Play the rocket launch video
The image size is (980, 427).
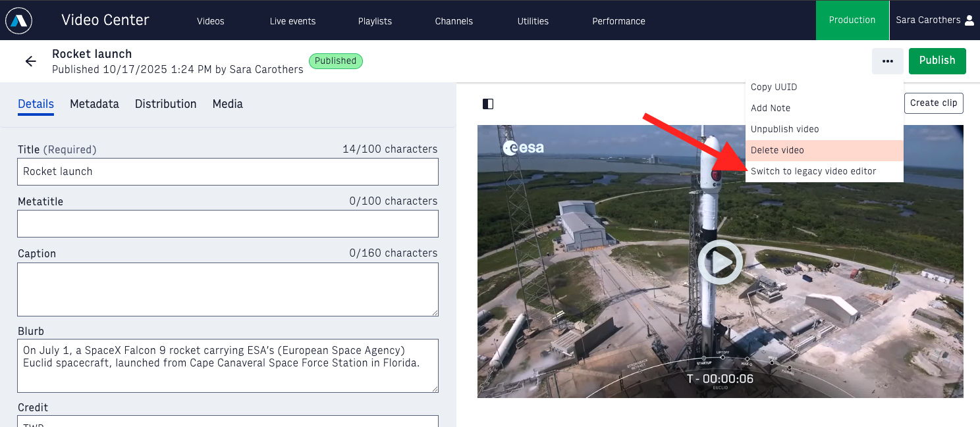click(720, 263)
